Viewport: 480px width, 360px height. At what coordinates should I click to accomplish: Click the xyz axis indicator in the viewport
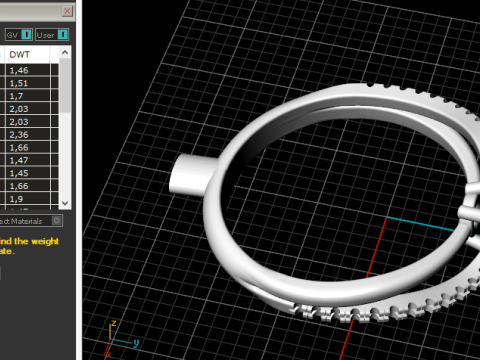pyautogui.click(x=121, y=338)
